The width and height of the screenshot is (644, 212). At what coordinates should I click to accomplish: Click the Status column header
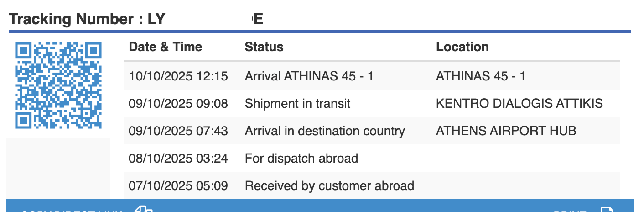tap(264, 47)
